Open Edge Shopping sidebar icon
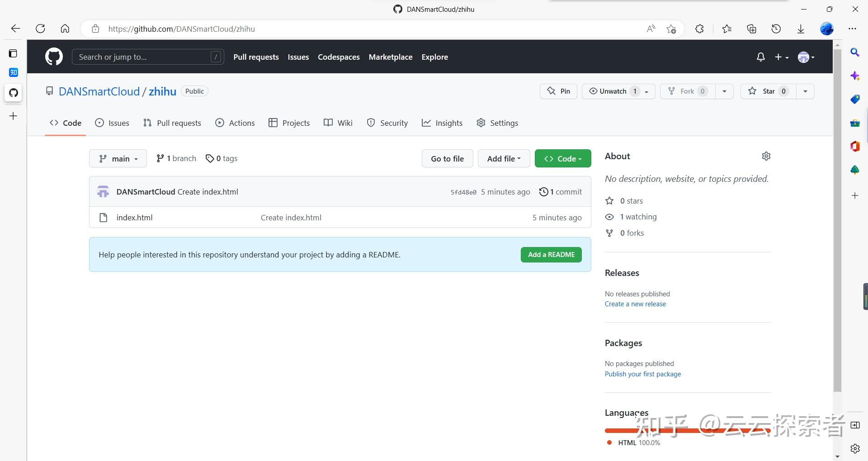Screen dimensions: 868x461 point(855,99)
